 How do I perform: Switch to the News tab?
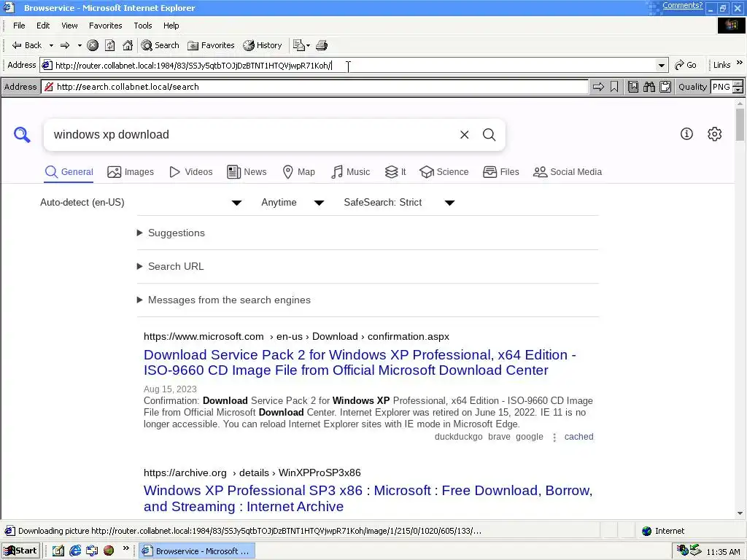pyautogui.click(x=247, y=172)
